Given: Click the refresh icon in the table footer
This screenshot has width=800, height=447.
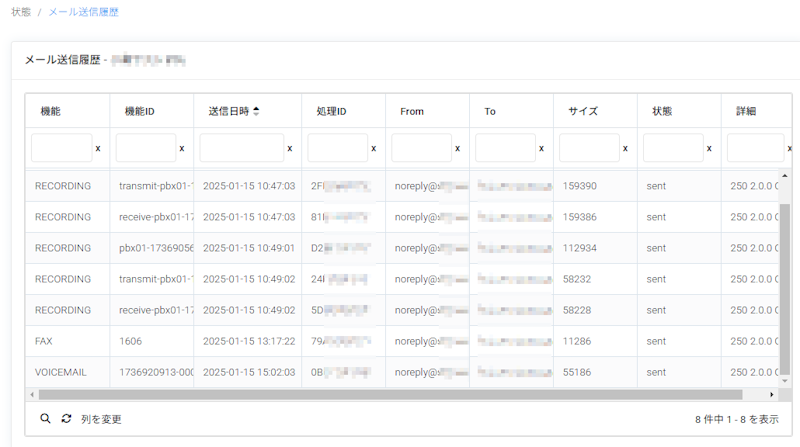Looking at the screenshot, I should point(66,419).
